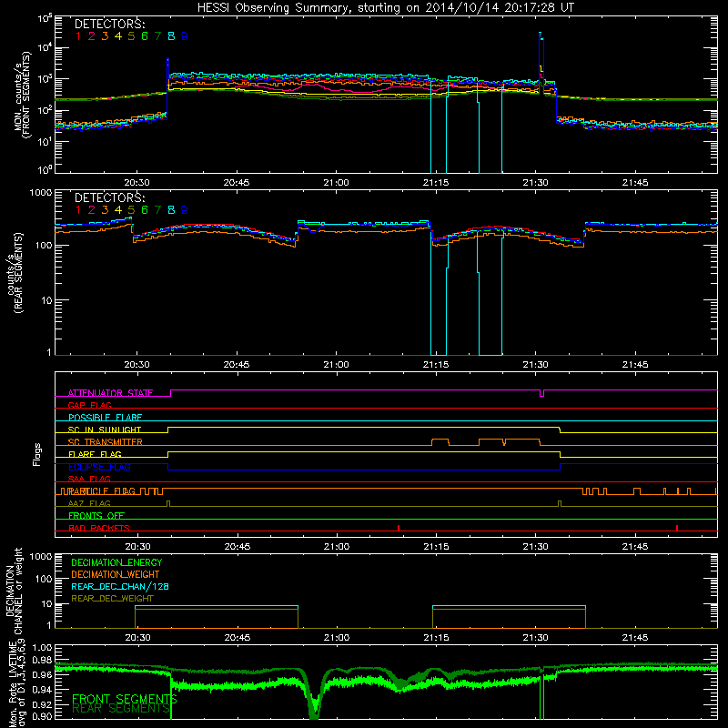Click red detector 1 in rear segments legend
728x728 pixels.
click(x=78, y=210)
